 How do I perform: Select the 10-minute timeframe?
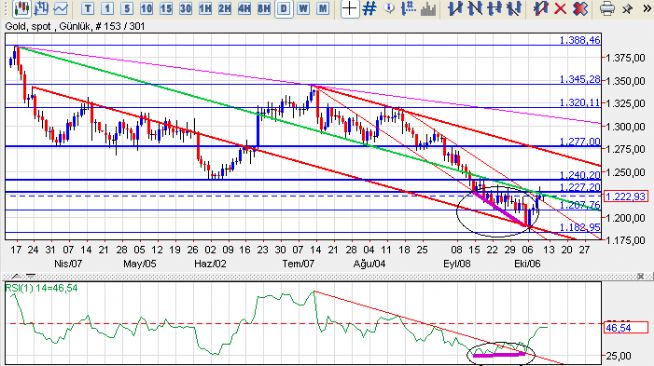(x=146, y=9)
